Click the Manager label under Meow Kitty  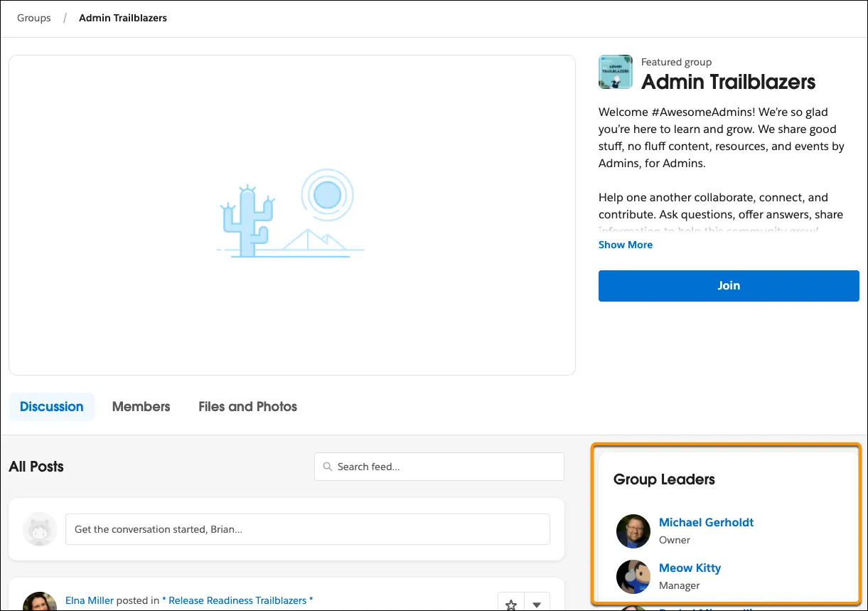coord(680,585)
